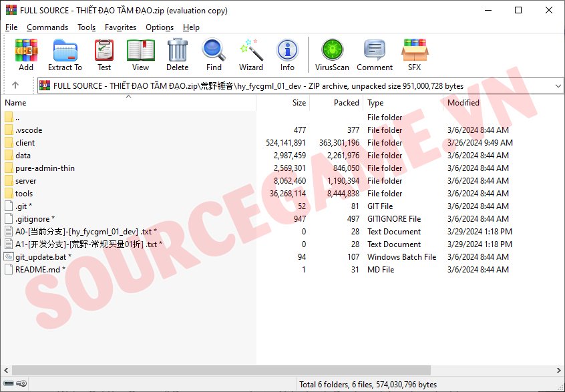Click the Delete trash can icon
565x392 pixels.
(x=177, y=54)
